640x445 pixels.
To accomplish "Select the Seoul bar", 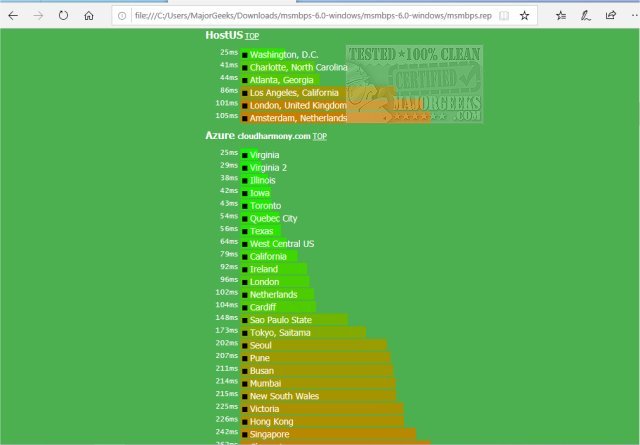I will 313,345.
